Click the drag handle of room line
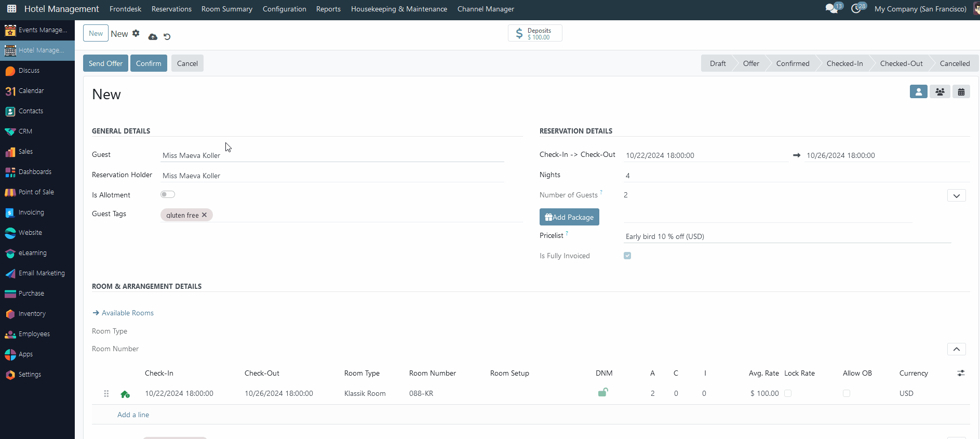Viewport: 980px width, 439px height. click(106, 394)
